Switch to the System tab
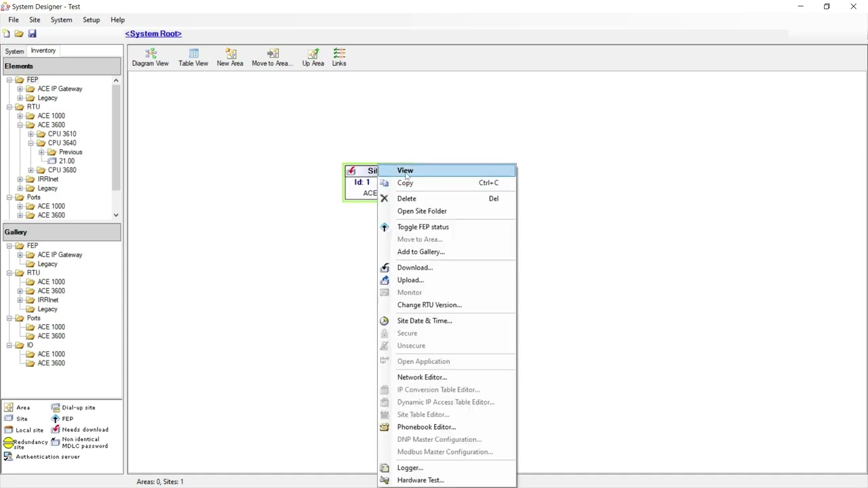 14,52
